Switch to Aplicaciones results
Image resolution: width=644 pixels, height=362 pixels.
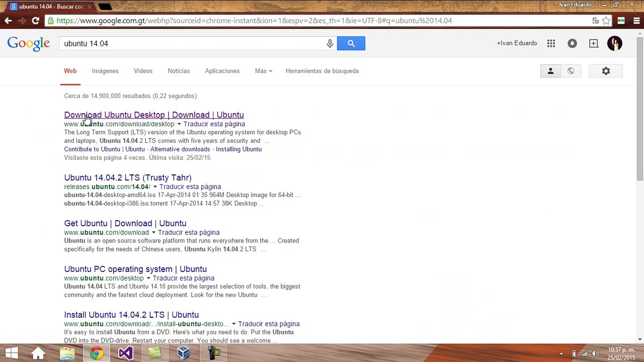222,71
